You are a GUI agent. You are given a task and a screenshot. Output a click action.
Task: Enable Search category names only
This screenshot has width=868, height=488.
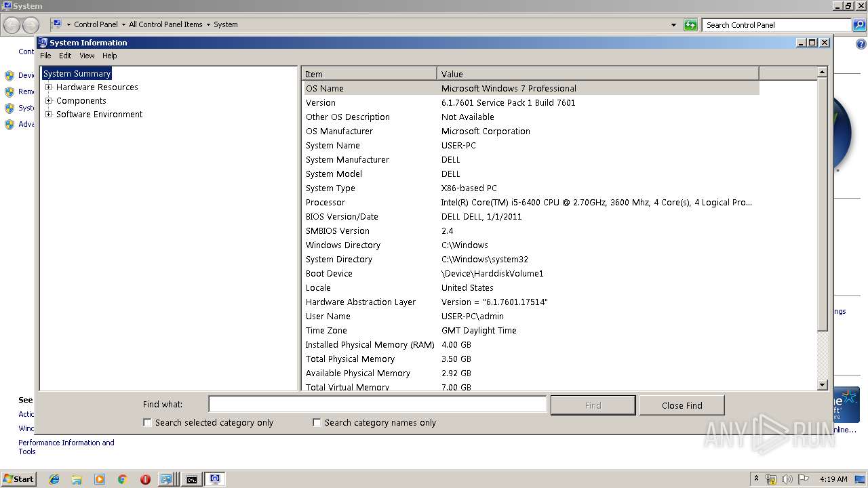(317, 422)
